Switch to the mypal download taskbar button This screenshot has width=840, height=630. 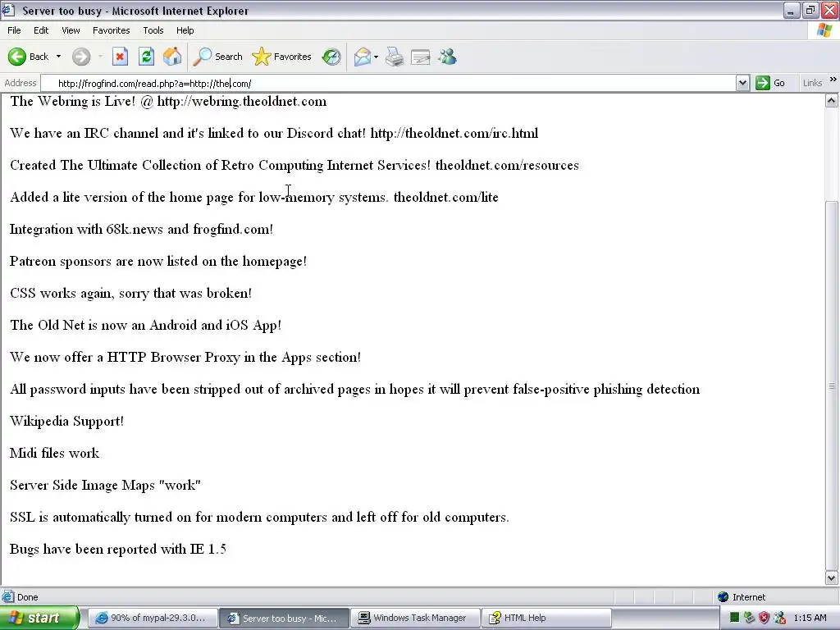152,618
